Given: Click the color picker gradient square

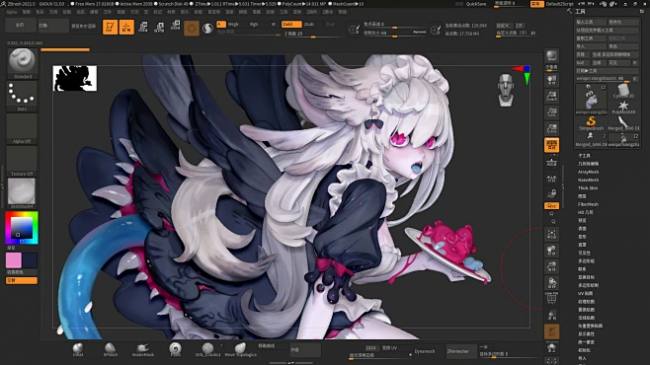Looking at the screenshot, I should (x=22, y=228).
